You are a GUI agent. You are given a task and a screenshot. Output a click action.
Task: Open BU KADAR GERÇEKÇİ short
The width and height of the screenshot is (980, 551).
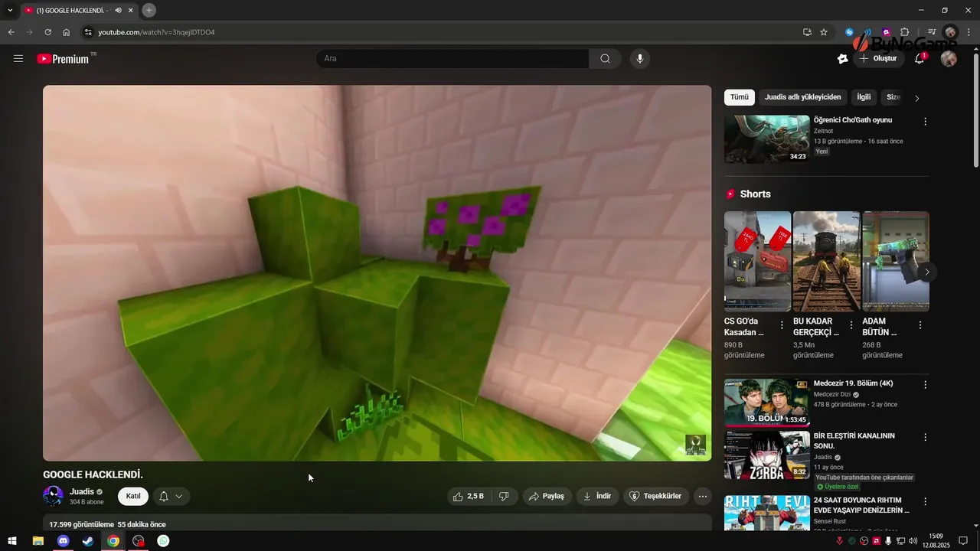(x=826, y=261)
